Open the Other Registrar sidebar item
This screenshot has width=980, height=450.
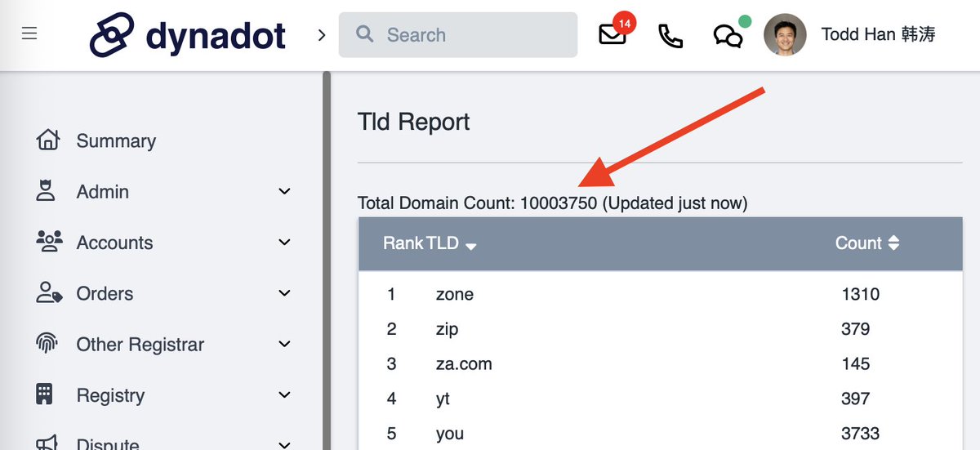(x=140, y=345)
